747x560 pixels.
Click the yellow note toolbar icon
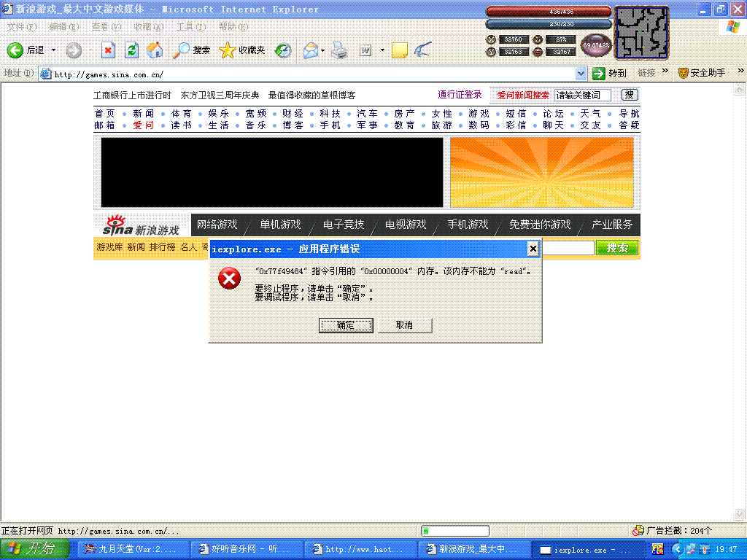pos(399,50)
